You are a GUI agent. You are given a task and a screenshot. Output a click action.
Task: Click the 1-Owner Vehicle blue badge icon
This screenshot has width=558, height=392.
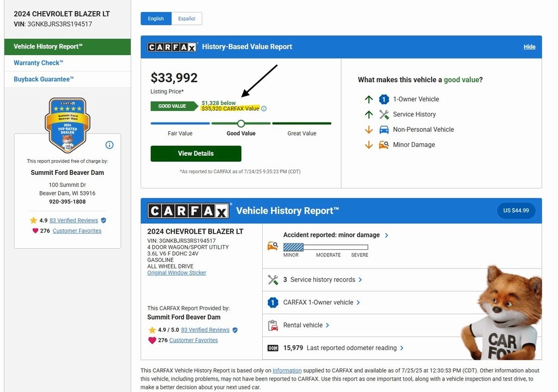click(384, 99)
